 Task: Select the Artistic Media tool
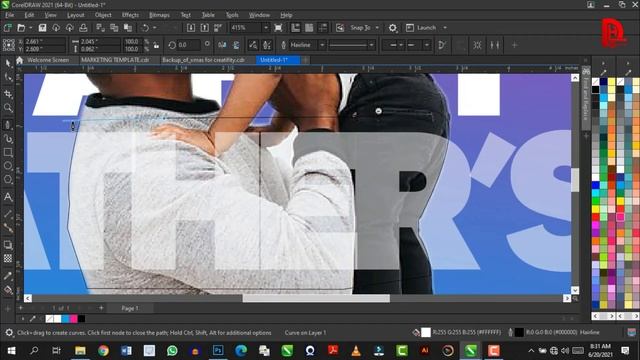click(x=8, y=139)
